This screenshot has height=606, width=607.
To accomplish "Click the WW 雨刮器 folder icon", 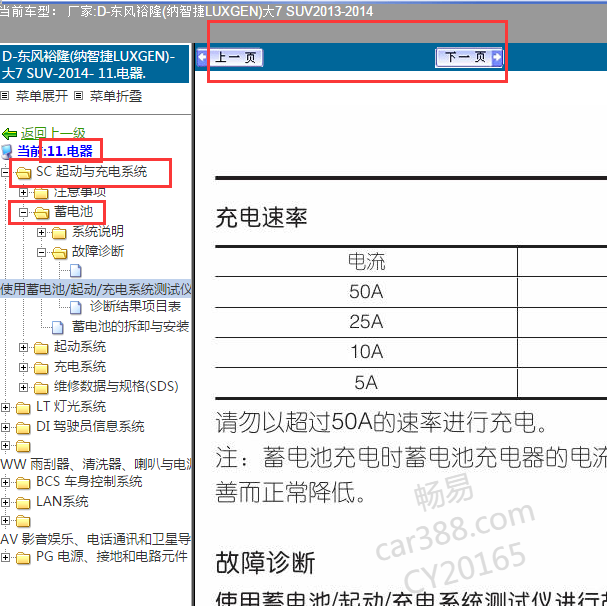I will pos(23,446).
